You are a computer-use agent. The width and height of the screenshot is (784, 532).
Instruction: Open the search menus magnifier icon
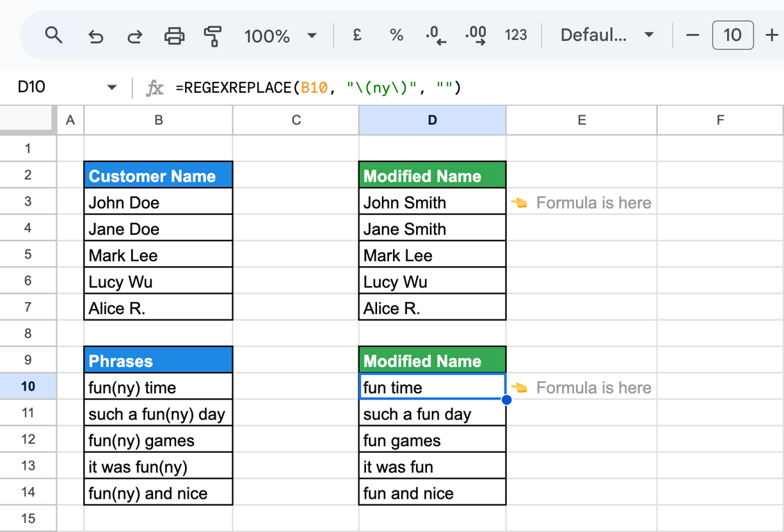coord(53,35)
